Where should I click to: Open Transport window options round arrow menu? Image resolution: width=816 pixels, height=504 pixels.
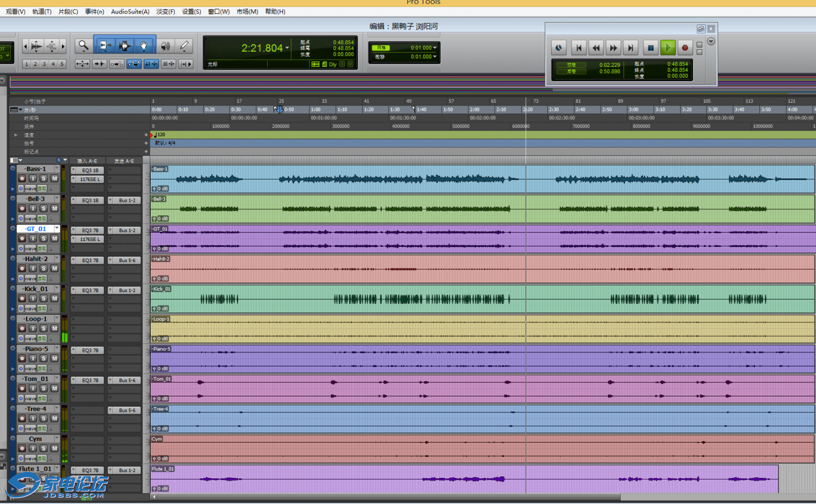(x=711, y=41)
